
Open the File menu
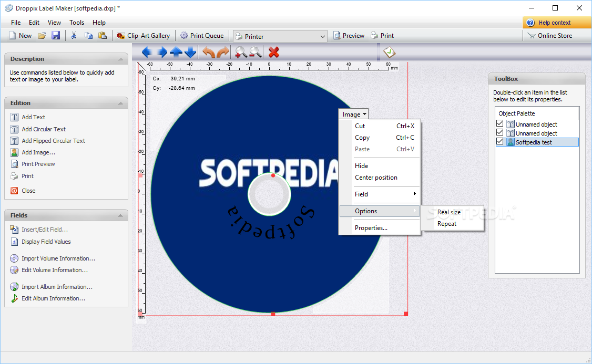(x=16, y=23)
